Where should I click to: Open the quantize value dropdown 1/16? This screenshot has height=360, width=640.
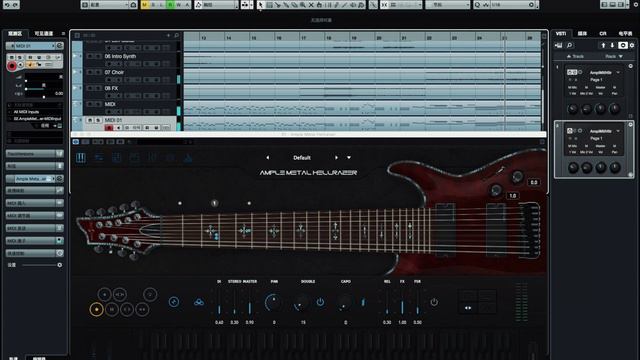(512, 5)
